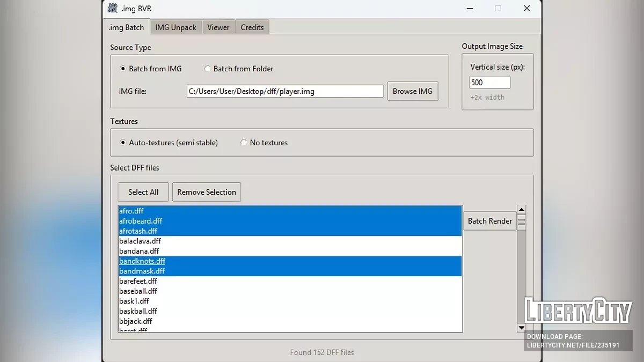Select balaclava.dff in the file list
Viewport: 644px width, 362px height.
coord(140,241)
